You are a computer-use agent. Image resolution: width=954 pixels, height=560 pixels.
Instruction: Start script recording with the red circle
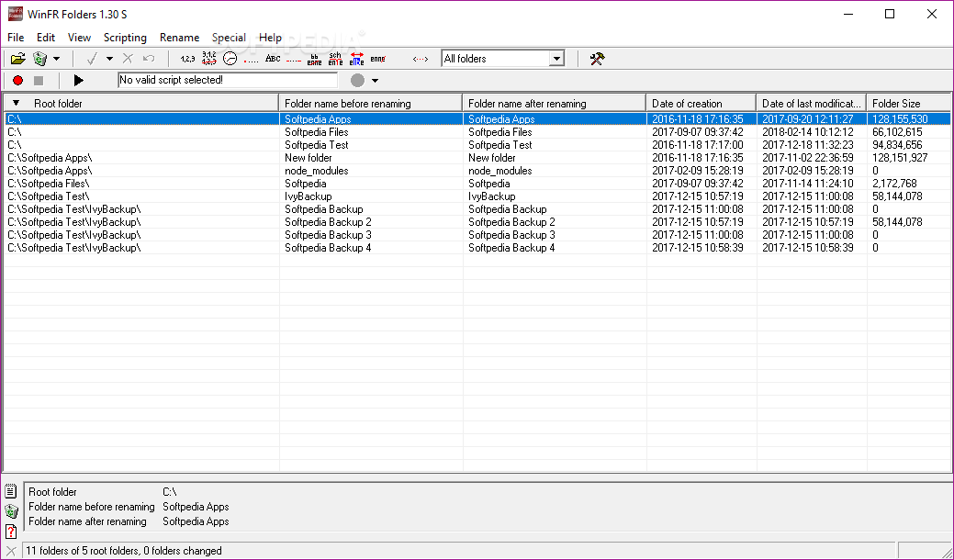tap(17, 80)
